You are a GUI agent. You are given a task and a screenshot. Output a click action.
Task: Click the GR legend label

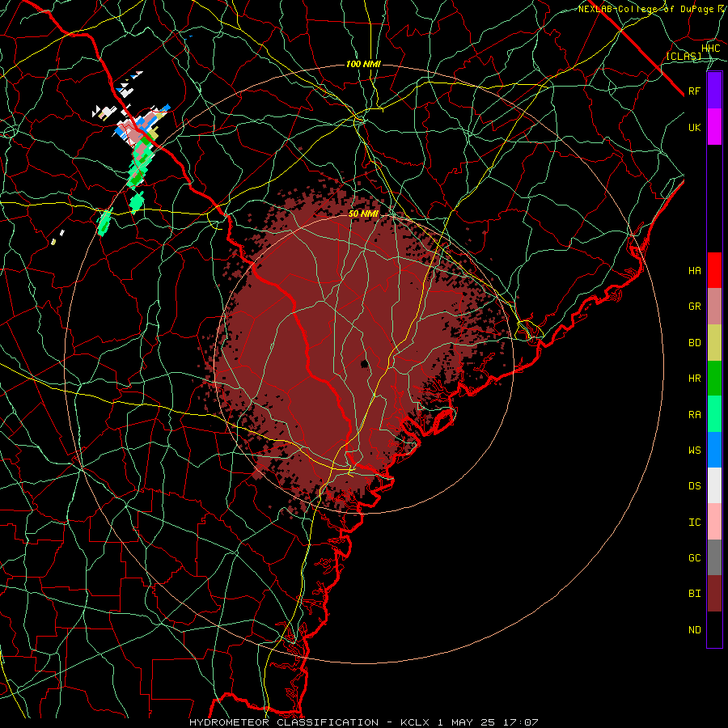click(695, 307)
